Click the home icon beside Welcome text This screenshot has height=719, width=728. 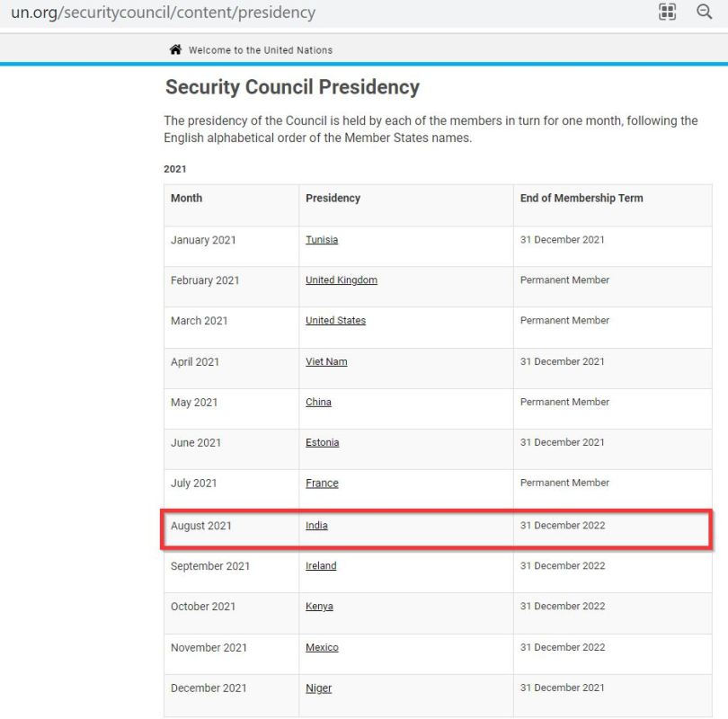tap(174, 50)
